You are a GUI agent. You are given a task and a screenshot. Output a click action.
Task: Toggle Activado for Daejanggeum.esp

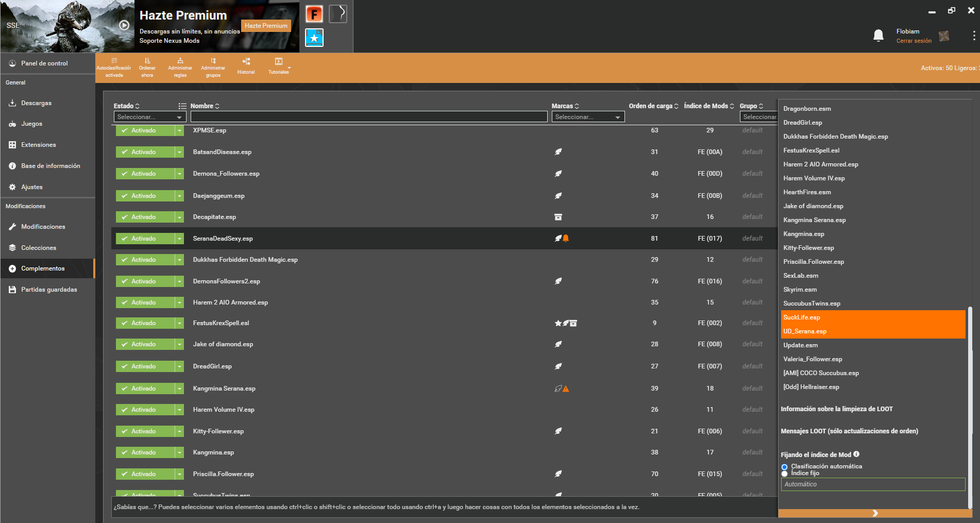click(145, 196)
